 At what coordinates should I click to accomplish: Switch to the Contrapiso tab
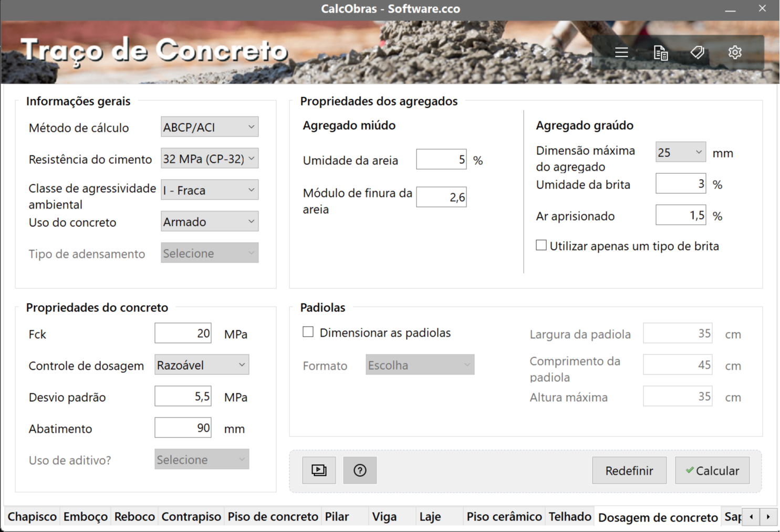coord(191,517)
